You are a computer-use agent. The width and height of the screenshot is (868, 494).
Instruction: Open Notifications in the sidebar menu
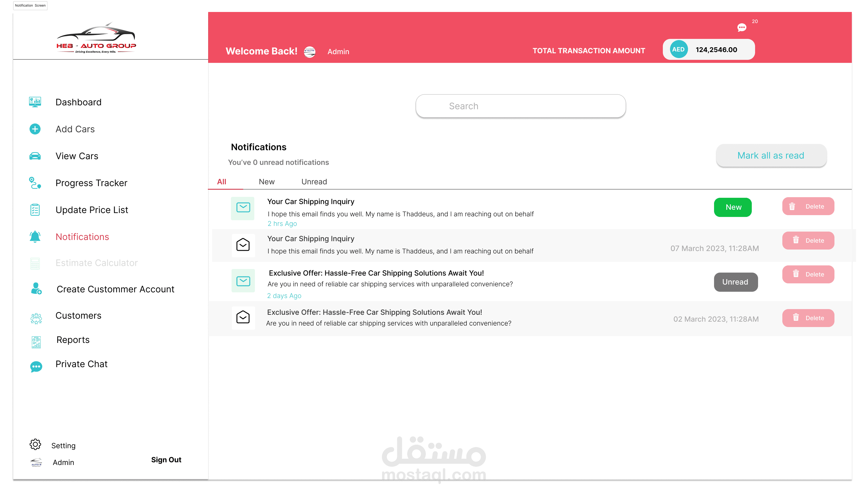click(82, 237)
